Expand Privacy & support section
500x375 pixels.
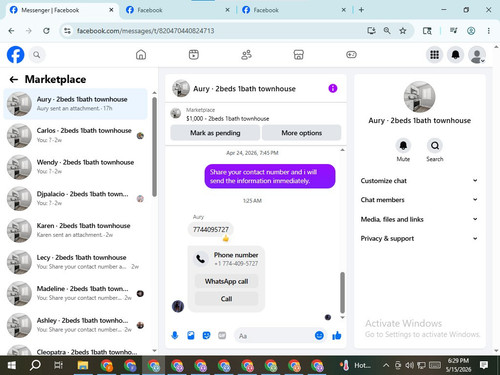point(419,238)
